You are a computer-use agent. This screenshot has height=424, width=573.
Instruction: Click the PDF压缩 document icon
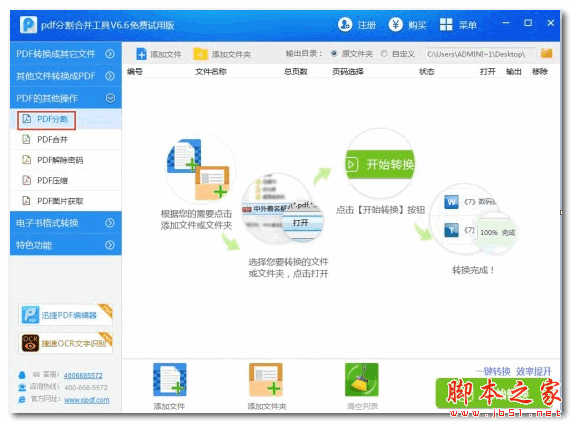point(26,180)
